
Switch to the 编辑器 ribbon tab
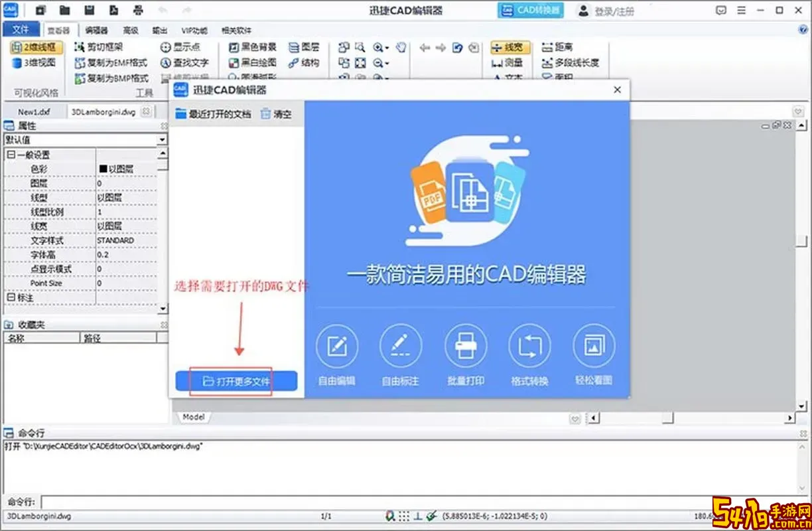[x=96, y=31]
